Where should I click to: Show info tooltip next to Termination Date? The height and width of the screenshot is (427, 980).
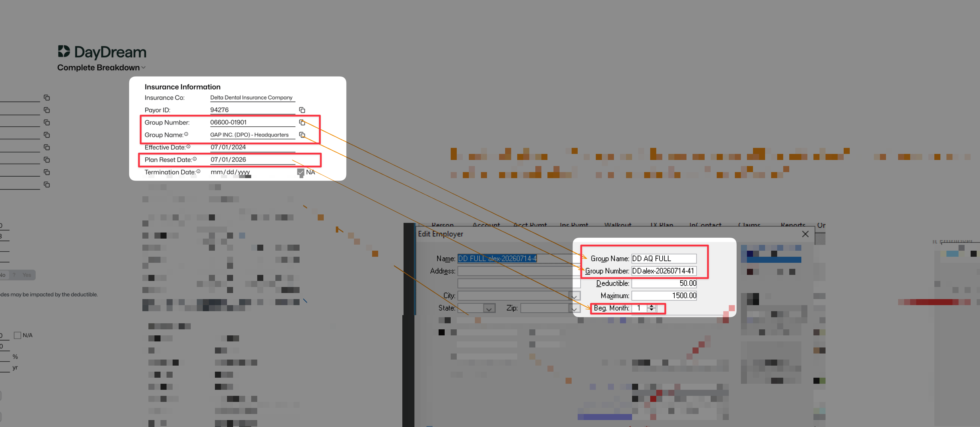coord(198,172)
